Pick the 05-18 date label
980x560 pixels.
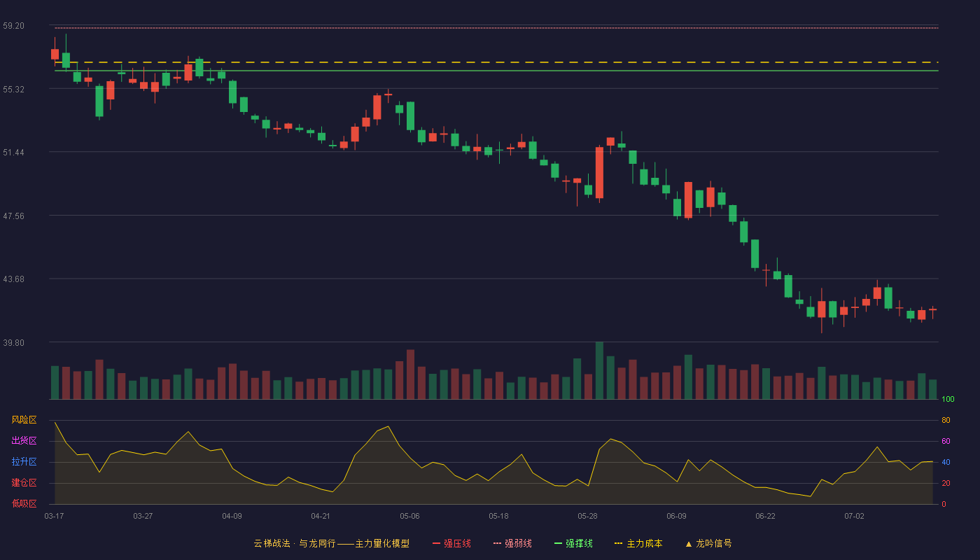click(x=498, y=516)
